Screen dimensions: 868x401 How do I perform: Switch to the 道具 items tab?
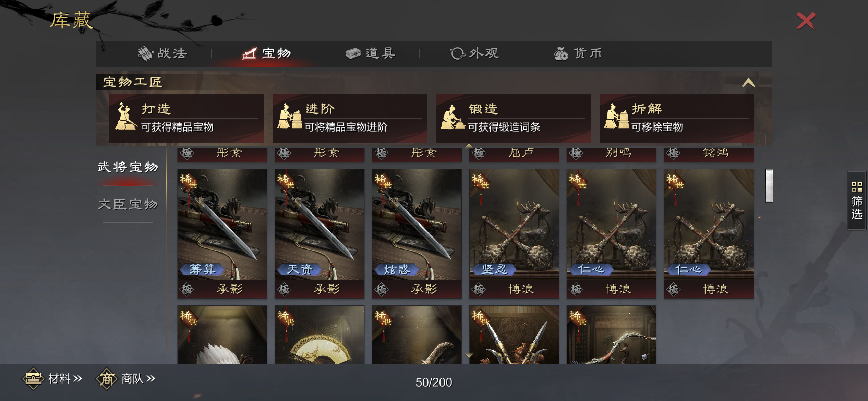370,53
